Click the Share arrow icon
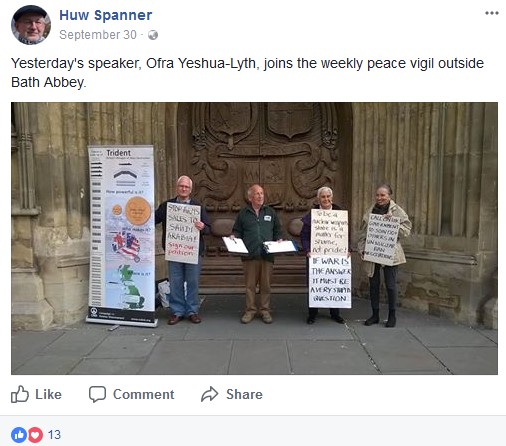The height and width of the screenshot is (446, 506). point(209,394)
